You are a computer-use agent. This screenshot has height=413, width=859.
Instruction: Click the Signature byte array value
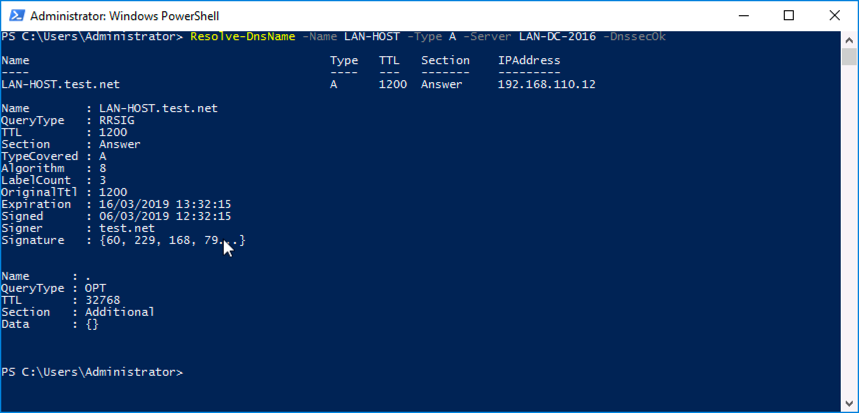172,240
